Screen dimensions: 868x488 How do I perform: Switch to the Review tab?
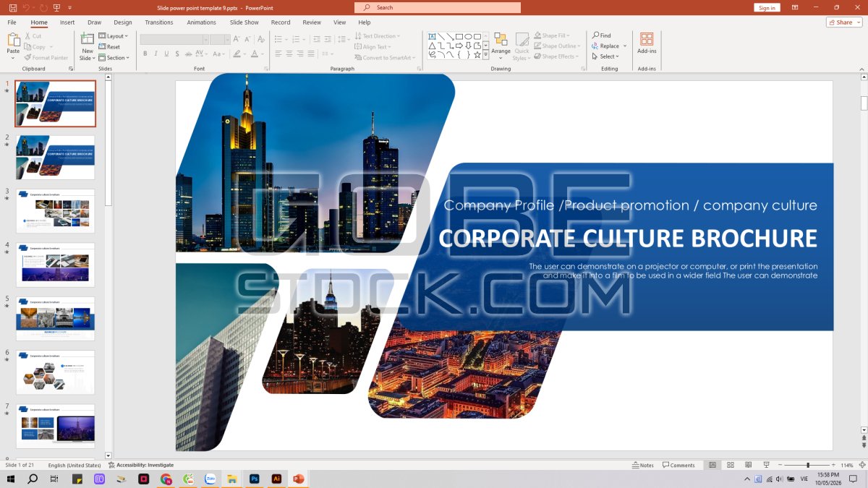(x=312, y=22)
